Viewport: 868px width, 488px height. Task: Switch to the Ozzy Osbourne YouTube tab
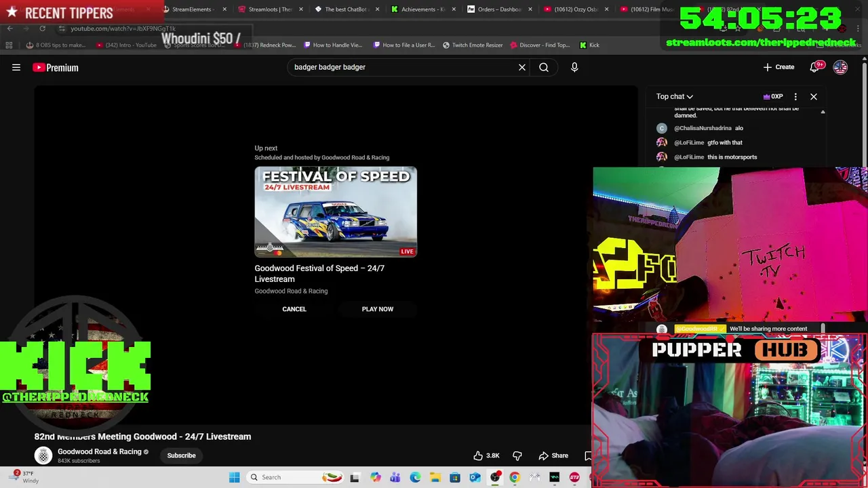click(574, 9)
